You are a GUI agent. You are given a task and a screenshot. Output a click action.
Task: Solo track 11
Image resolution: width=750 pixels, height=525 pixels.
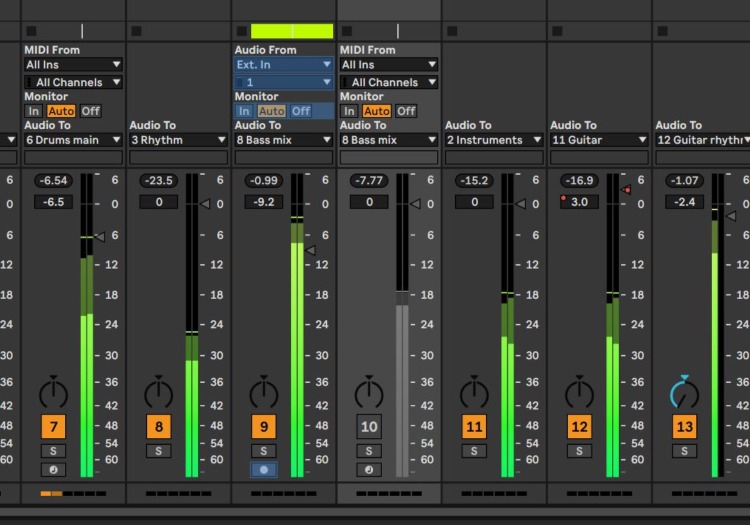[x=474, y=451]
